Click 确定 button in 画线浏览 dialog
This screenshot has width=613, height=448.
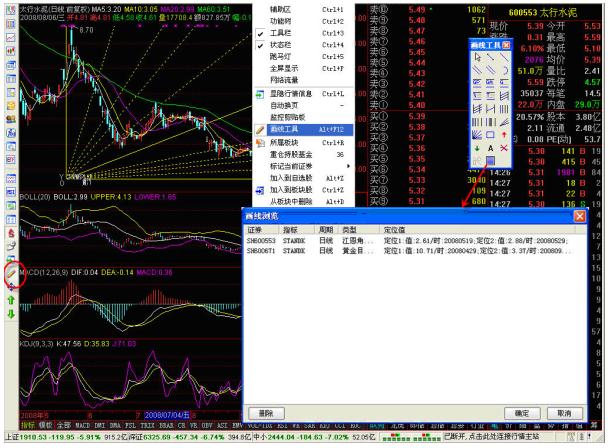(x=522, y=413)
